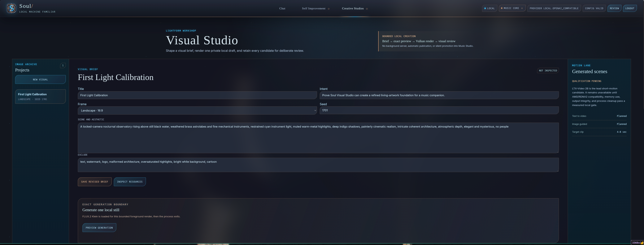Screen dimensions: 644x245
Task: Click the NOT INSPECTED status badge
Action: (548, 71)
